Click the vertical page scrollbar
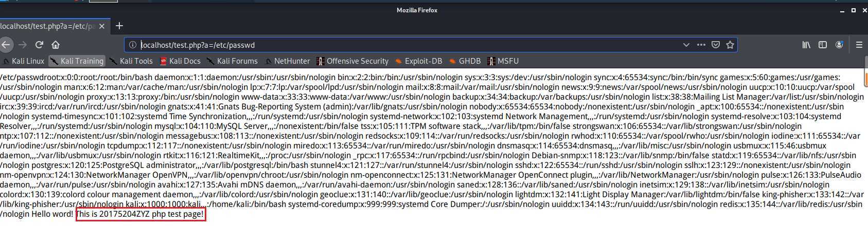The image size is (868, 226). pos(865,147)
